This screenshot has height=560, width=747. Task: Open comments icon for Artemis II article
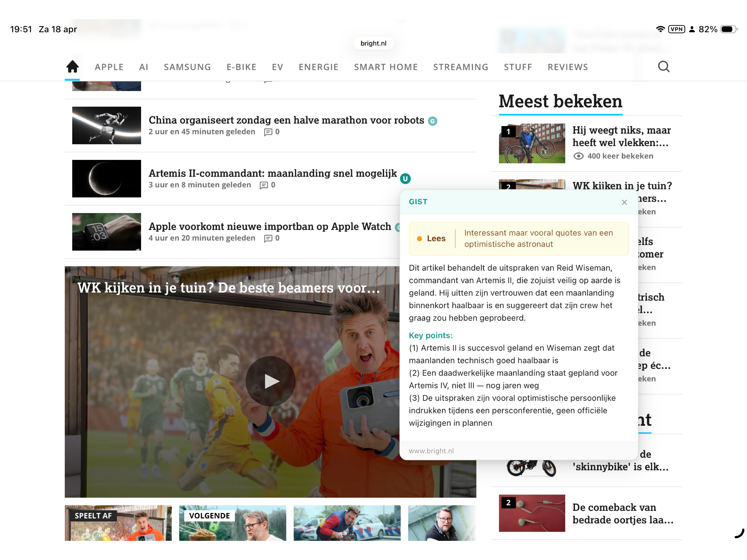click(x=263, y=185)
